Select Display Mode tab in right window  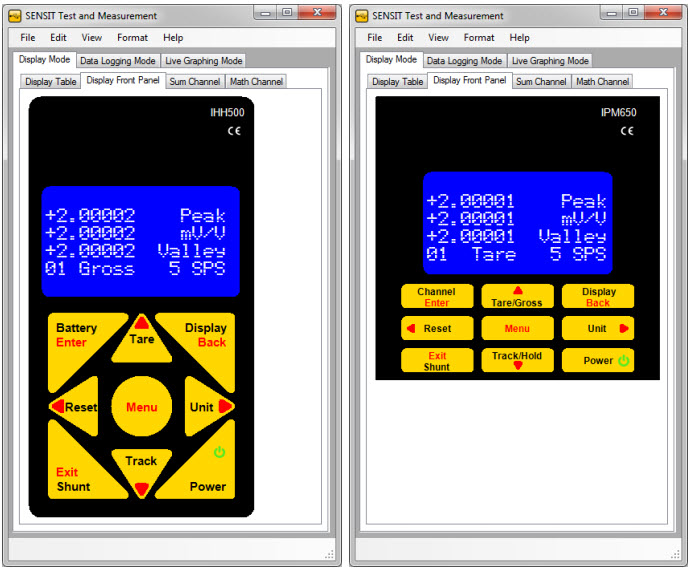click(391, 59)
